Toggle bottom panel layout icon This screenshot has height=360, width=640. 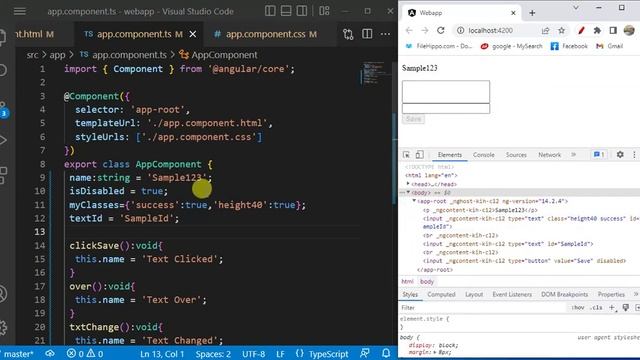(286, 11)
